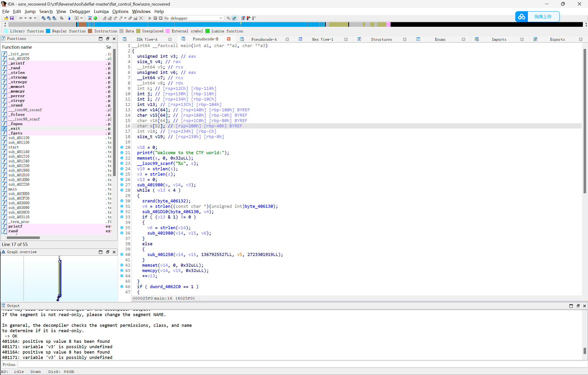Click the boxed letter A toolbar icon

[x=77, y=18]
